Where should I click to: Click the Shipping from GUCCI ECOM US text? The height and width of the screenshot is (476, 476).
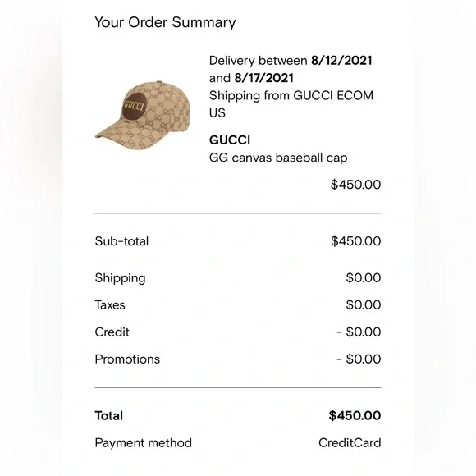[291, 104]
